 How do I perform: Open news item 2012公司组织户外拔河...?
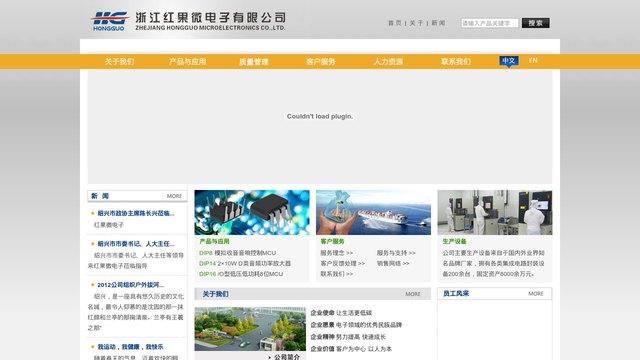coord(130,285)
